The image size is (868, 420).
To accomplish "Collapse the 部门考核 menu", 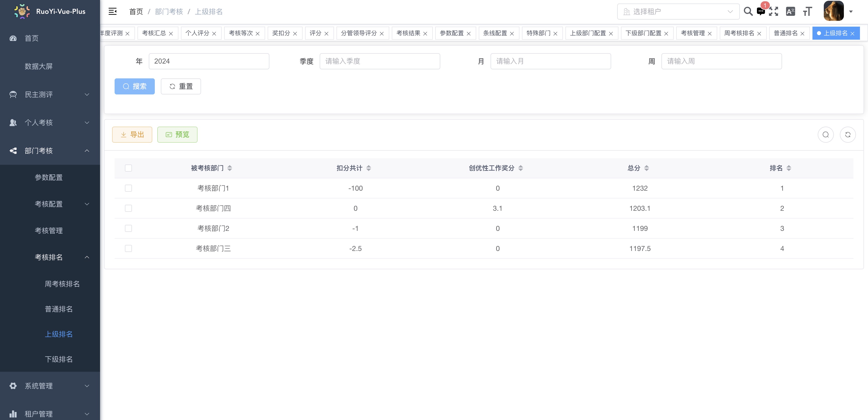I will (50, 150).
